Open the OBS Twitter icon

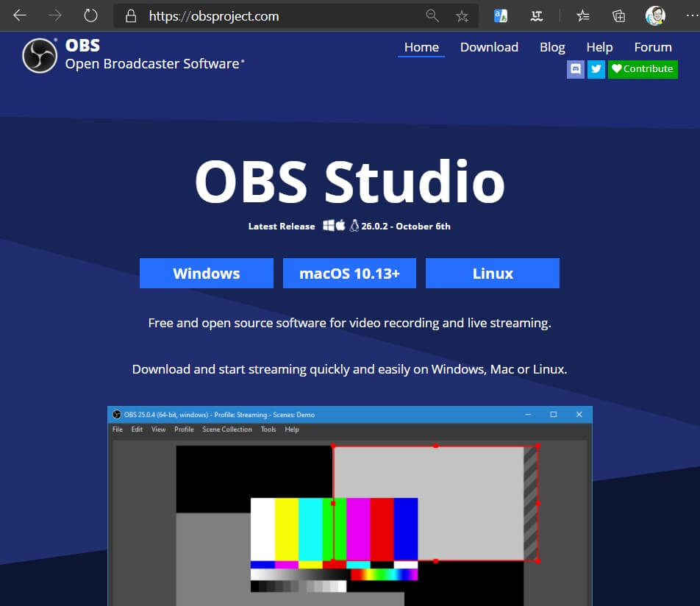[x=596, y=69]
